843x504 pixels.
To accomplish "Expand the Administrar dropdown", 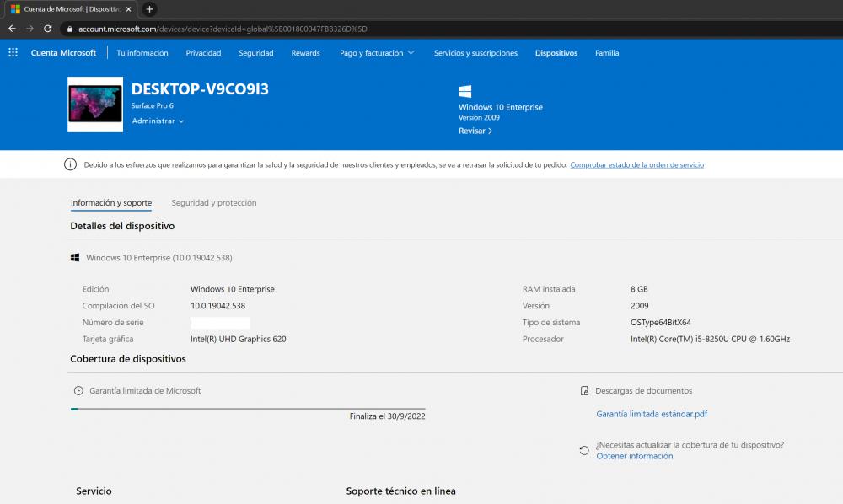I will coord(158,121).
